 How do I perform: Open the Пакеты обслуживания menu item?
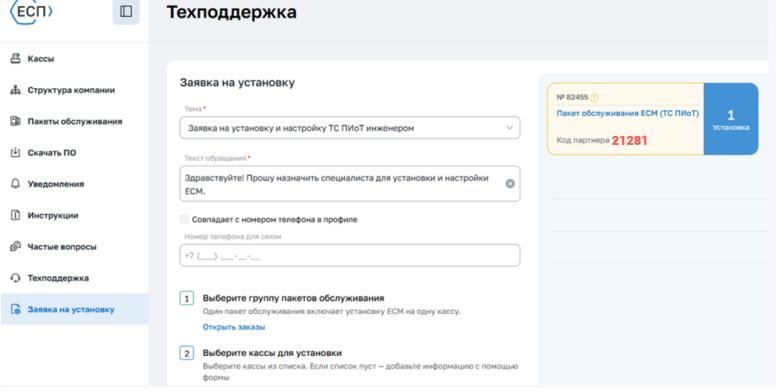pyautogui.click(x=74, y=121)
